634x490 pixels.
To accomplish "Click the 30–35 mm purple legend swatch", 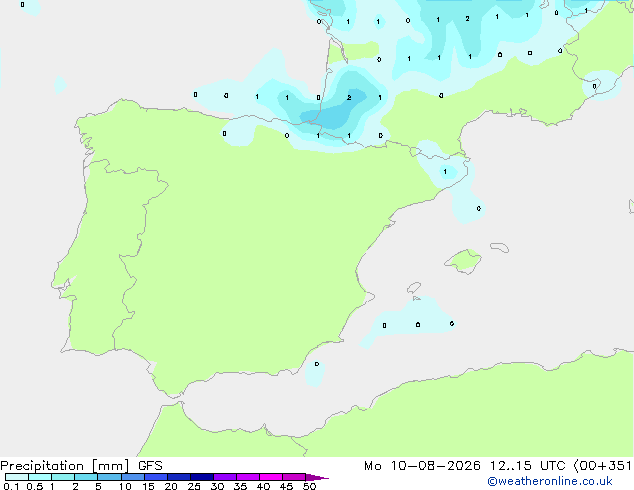I will pyautogui.click(x=225, y=477).
